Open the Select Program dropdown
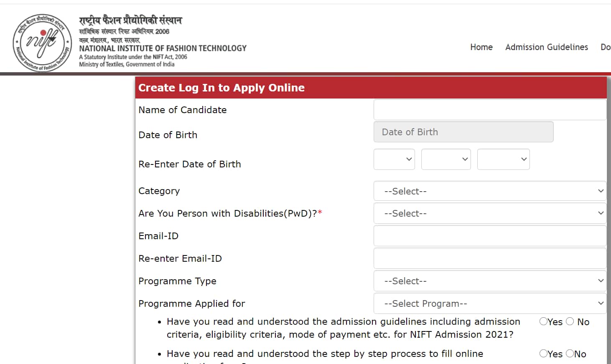The height and width of the screenshot is (364, 611). click(489, 303)
